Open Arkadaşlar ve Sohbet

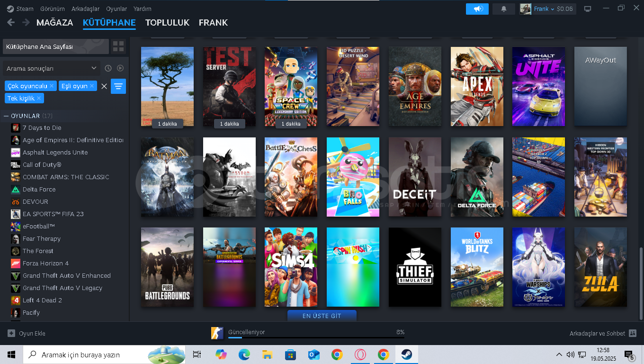[603, 333]
